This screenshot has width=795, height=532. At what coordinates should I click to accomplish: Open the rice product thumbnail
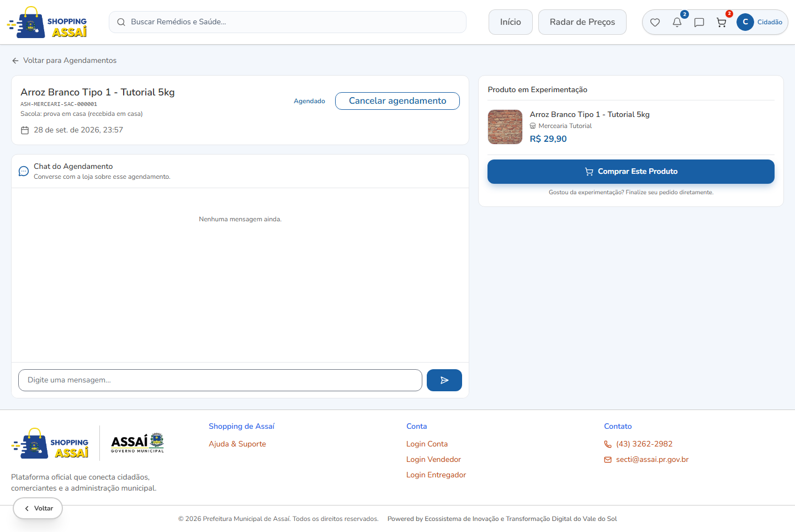click(x=505, y=127)
